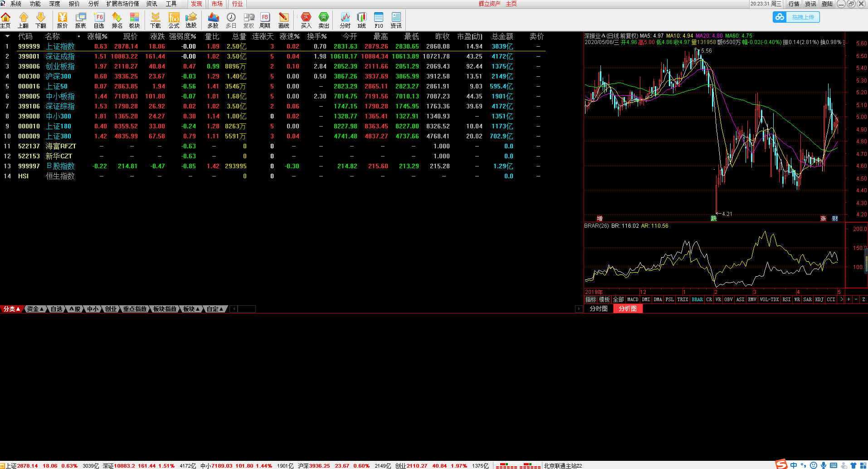Click the 下载 download icon

point(156,20)
